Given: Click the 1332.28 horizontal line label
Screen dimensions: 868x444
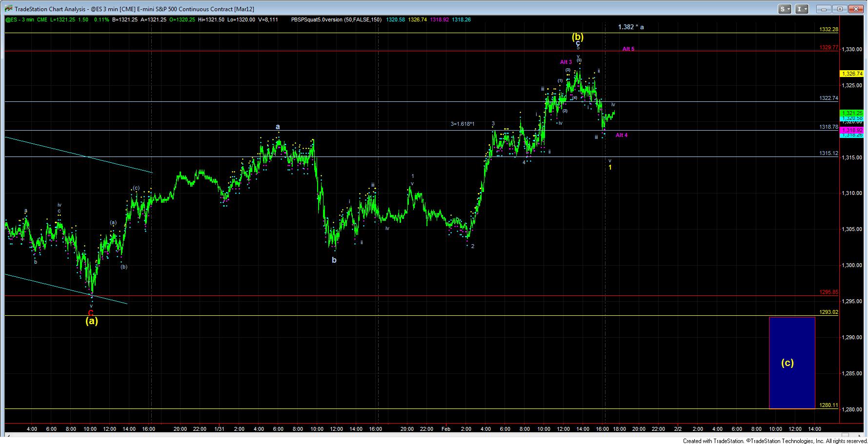Looking at the screenshot, I should pyautogui.click(x=828, y=30).
